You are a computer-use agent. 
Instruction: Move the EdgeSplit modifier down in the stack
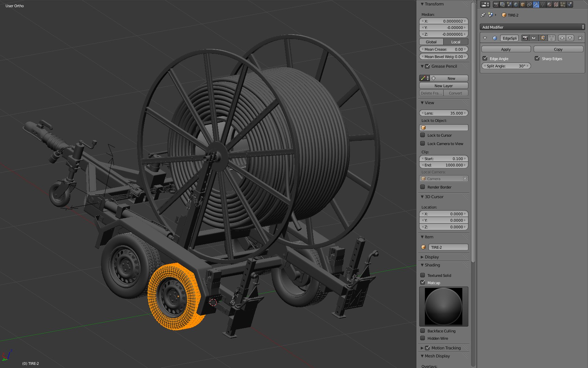570,38
